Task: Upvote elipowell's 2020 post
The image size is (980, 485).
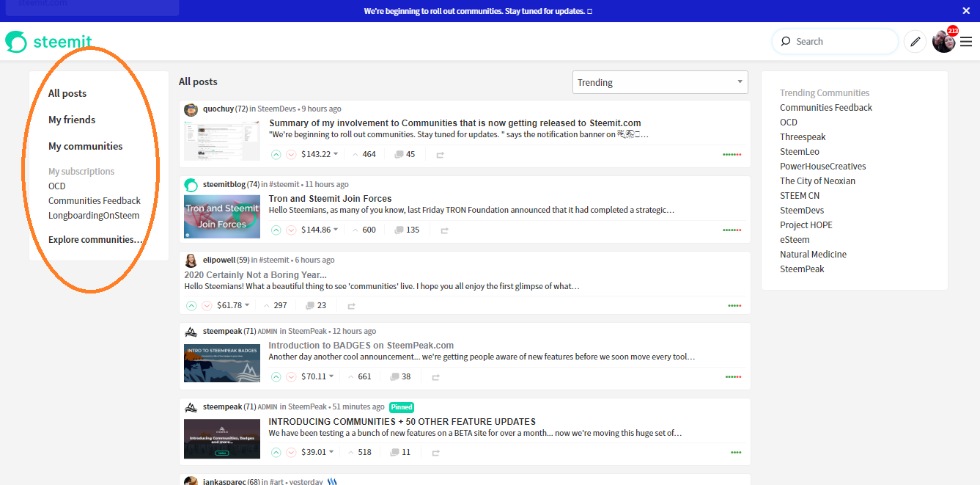Action: (x=191, y=305)
